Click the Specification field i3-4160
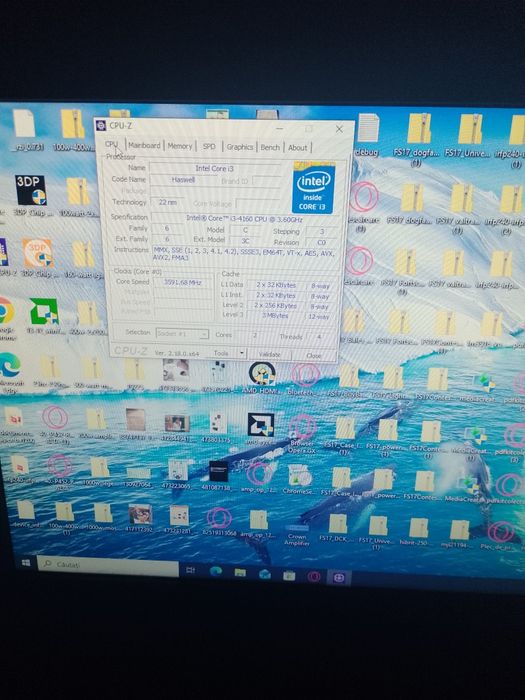 pyautogui.click(x=244, y=219)
